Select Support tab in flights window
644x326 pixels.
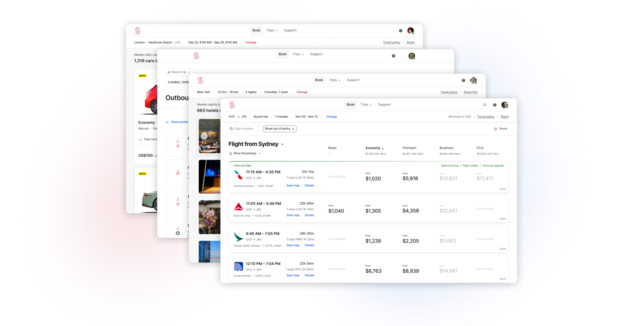pos(384,105)
